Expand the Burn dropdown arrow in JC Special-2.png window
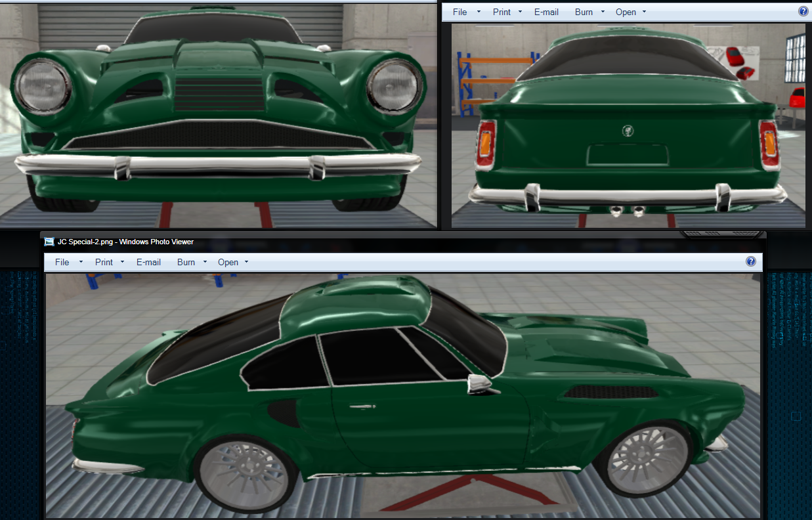The image size is (812, 520). [205, 262]
